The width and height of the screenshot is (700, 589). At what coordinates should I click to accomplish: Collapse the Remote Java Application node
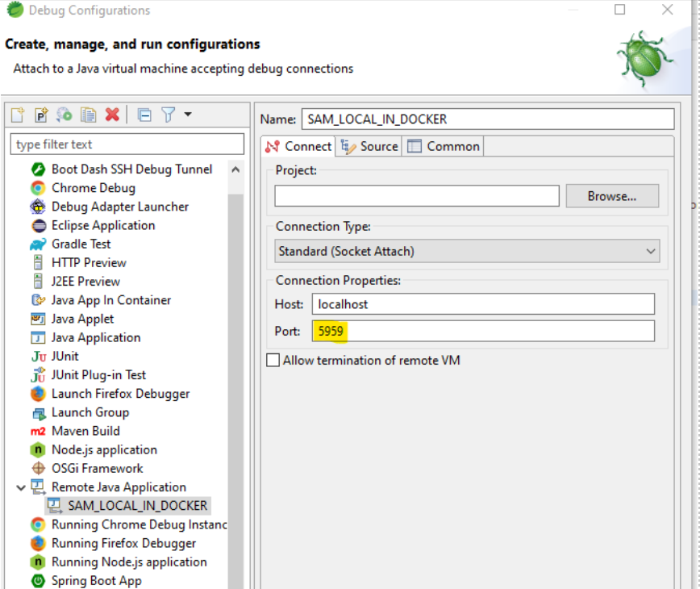(x=20, y=487)
